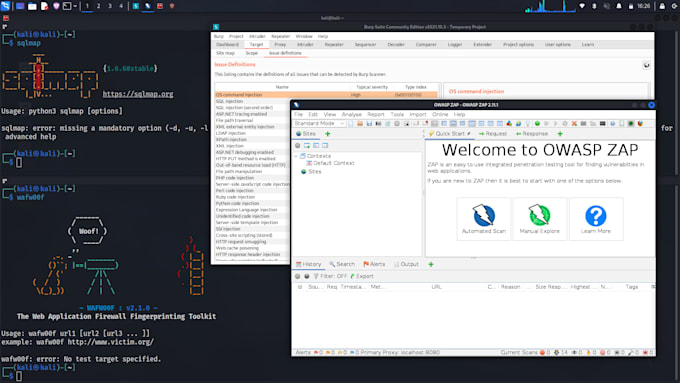Switch to the Request tab in ZAP

493,134
